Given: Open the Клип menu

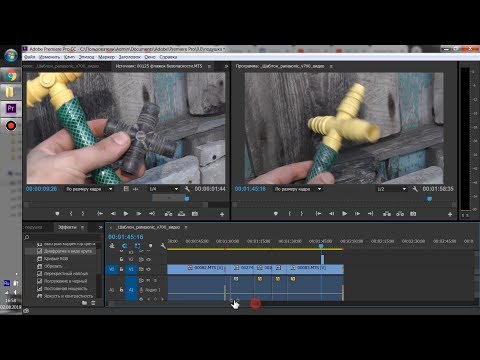Looking at the screenshot, I should click(69, 57).
